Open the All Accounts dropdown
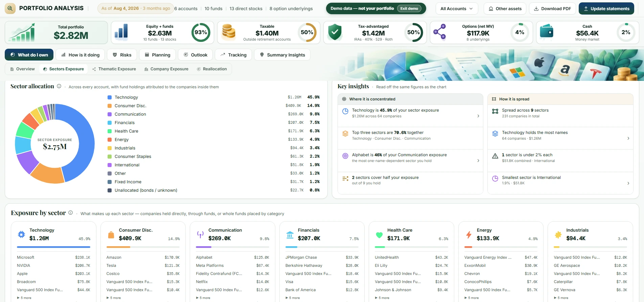This screenshot has width=644, height=302. [x=457, y=8]
